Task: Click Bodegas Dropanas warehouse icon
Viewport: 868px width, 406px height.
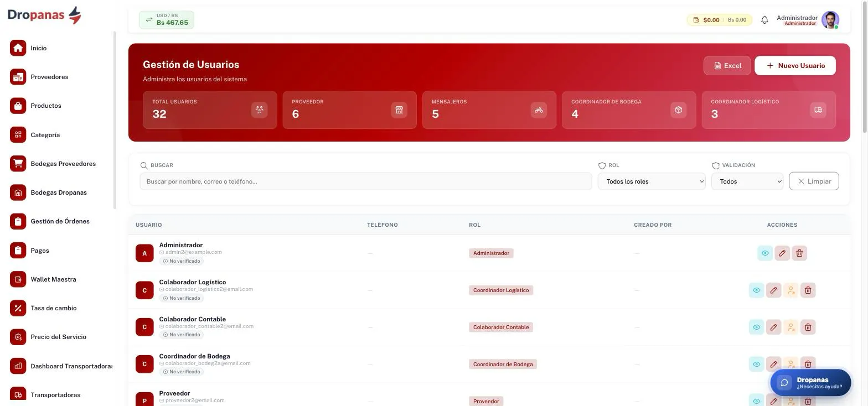Action: (18, 192)
